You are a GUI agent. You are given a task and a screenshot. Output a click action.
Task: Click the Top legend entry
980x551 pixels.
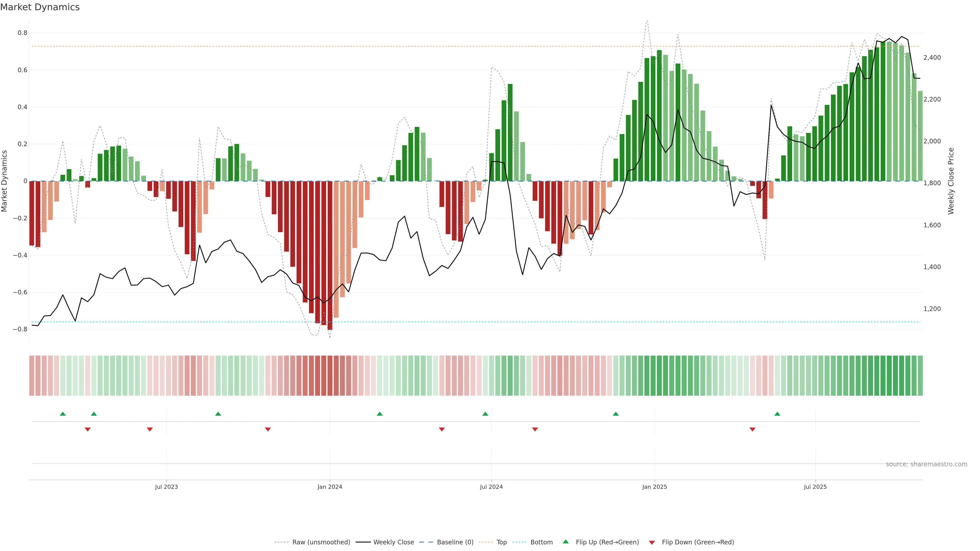pos(501,542)
